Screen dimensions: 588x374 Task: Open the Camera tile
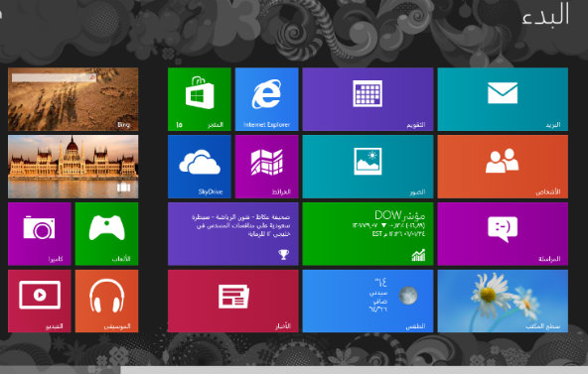click(x=40, y=234)
